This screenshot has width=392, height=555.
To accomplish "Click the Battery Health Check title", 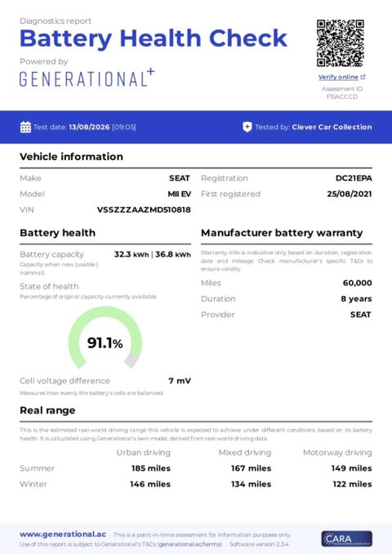I will [154, 38].
